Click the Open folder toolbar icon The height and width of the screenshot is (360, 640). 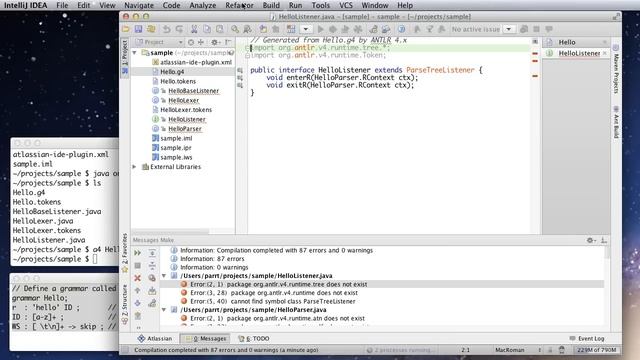[x=126, y=29]
